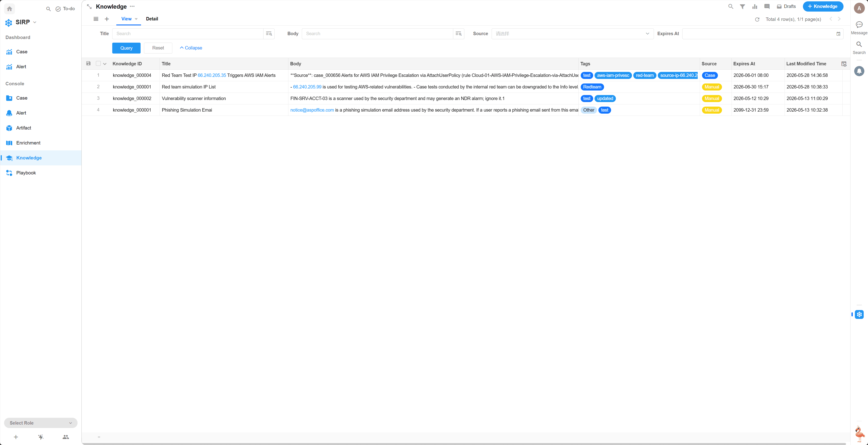Click the lightning bolt icon at sidebar bottom
Image resolution: width=868 pixels, height=445 pixels.
[x=41, y=437]
